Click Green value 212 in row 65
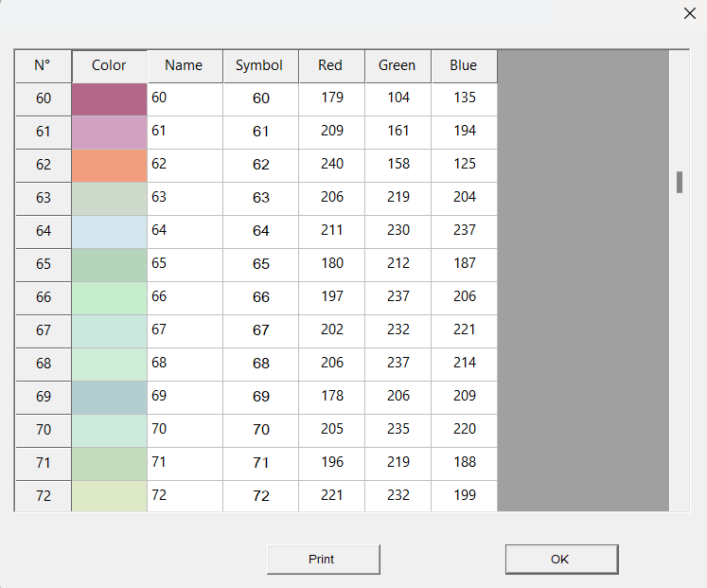 [398, 265]
